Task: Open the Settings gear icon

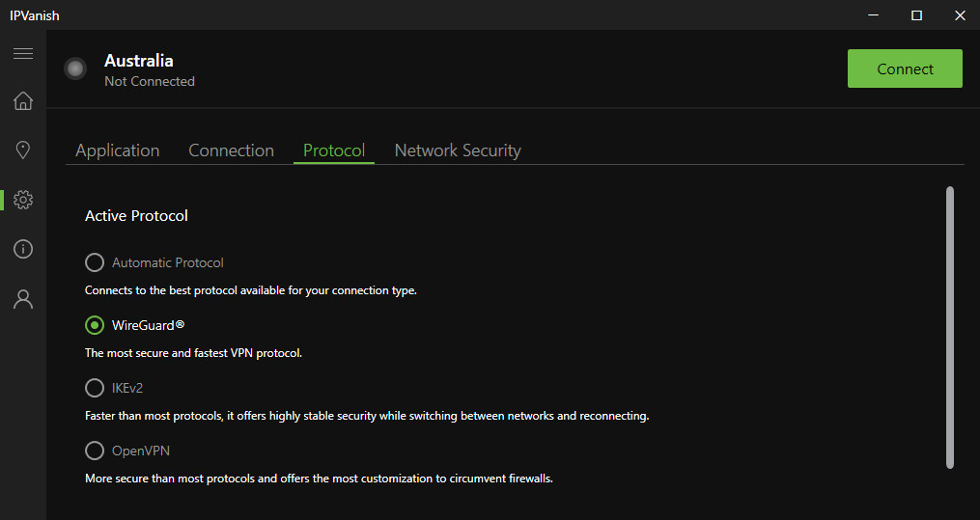Action: (23, 200)
